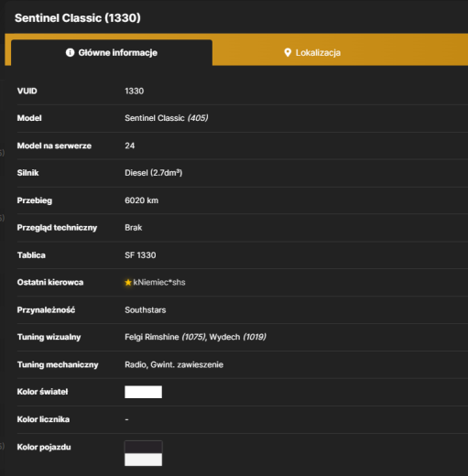This screenshot has width=468, height=476.
Task: Click the Przegląd techniczny label
Action: pyautogui.click(x=57, y=228)
